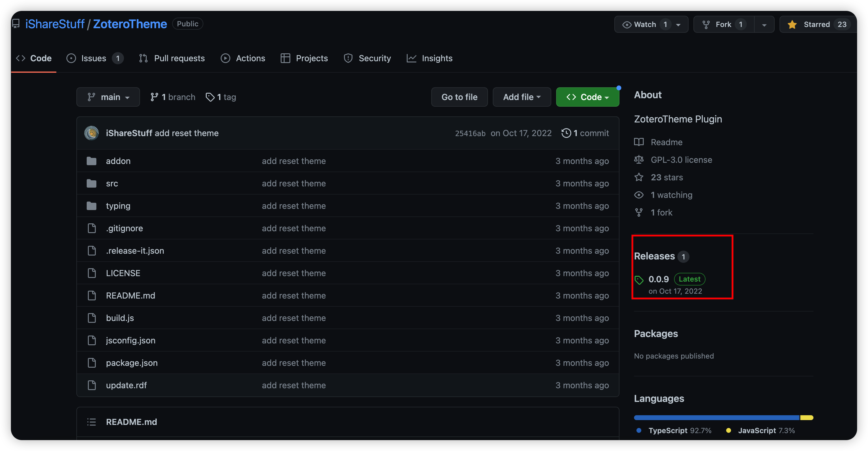Click the tag icon next to 1 tag
The height and width of the screenshot is (451, 868).
[x=210, y=97]
